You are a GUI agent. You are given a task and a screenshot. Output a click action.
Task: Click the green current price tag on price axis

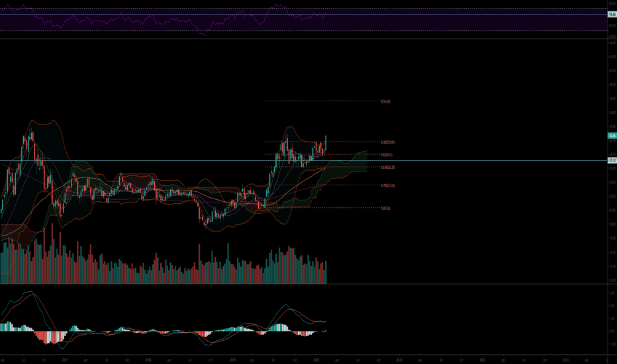612,136
